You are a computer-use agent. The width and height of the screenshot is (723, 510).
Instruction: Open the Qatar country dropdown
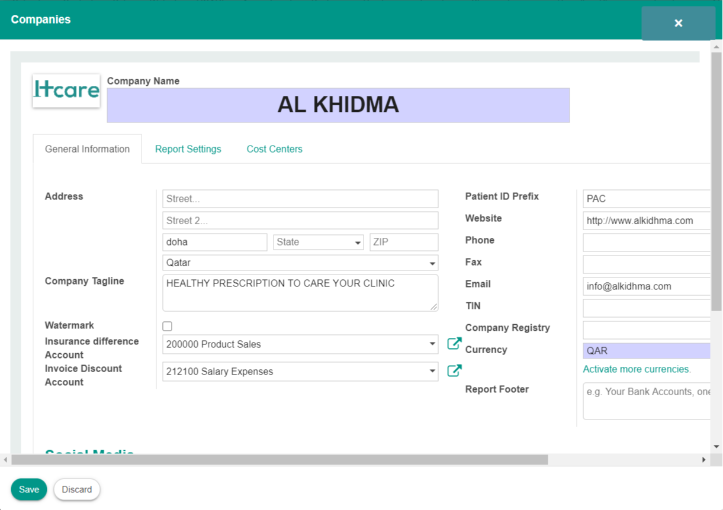pyautogui.click(x=300, y=263)
